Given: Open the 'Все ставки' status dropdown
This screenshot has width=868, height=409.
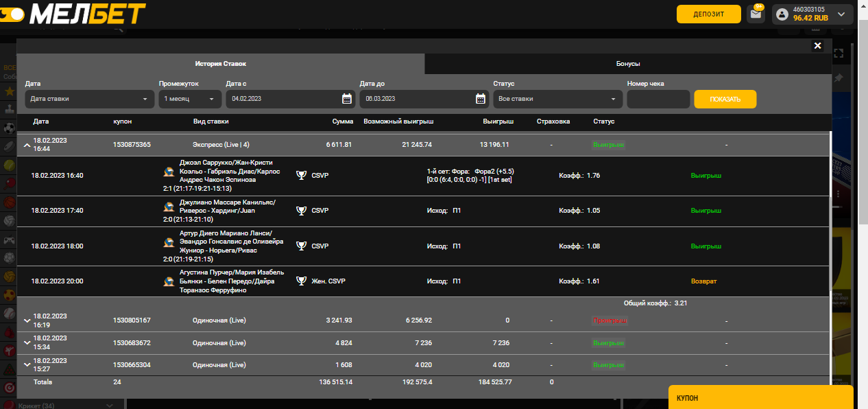Looking at the screenshot, I should (557, 99).
